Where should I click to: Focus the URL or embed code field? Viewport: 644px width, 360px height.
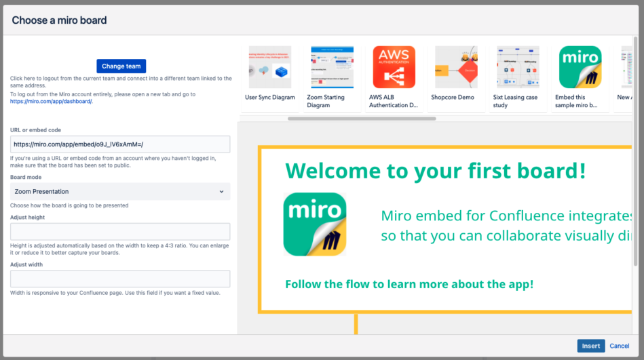coord(120,144)
